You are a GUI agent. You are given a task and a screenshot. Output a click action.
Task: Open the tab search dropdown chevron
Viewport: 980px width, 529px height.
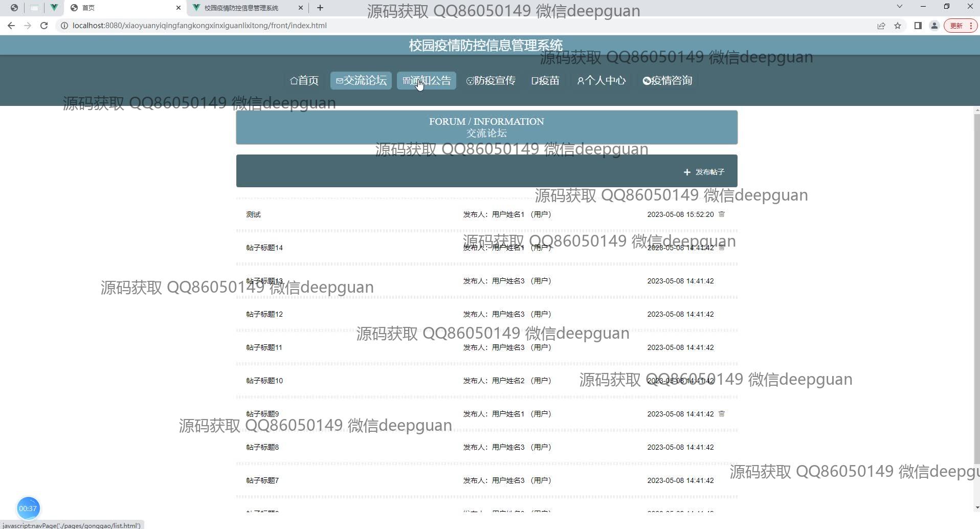pos(900,7)
